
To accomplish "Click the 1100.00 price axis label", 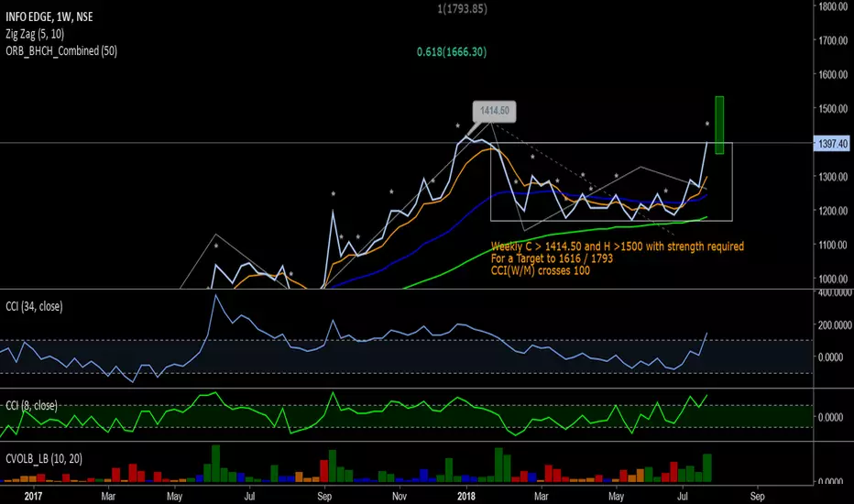I will 833,245.
